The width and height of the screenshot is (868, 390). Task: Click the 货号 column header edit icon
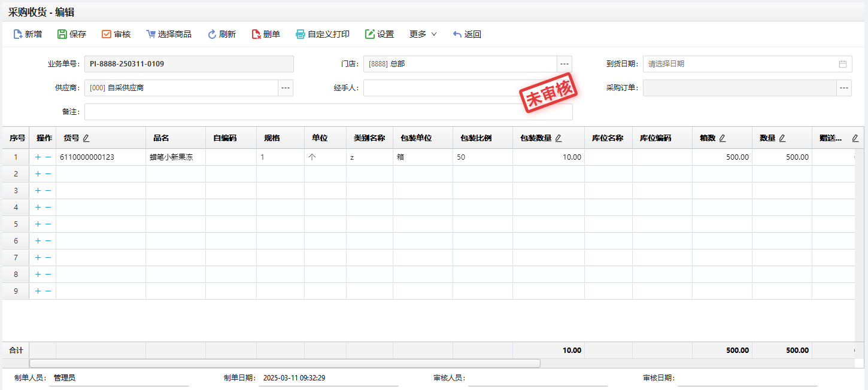86,138
